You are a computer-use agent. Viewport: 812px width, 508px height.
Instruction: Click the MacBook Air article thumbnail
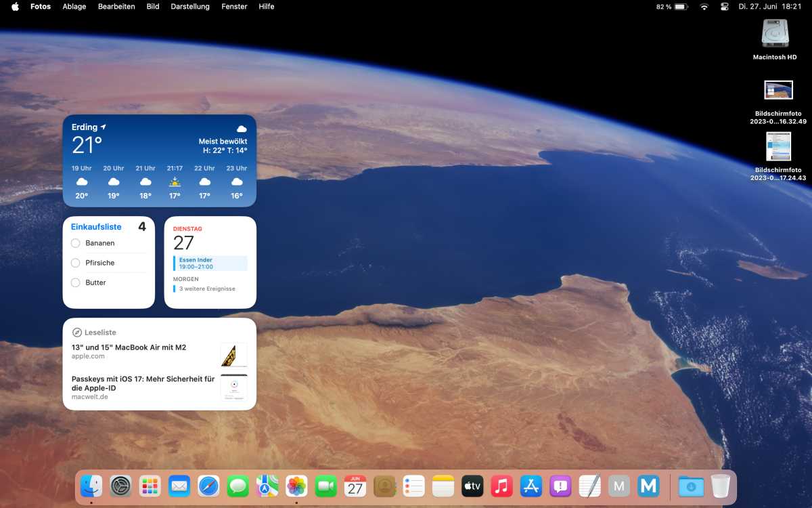234,356
